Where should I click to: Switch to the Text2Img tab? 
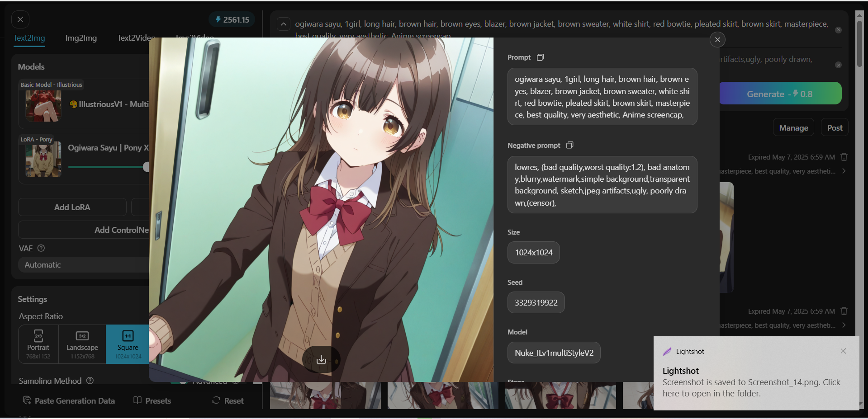[29, 38]
